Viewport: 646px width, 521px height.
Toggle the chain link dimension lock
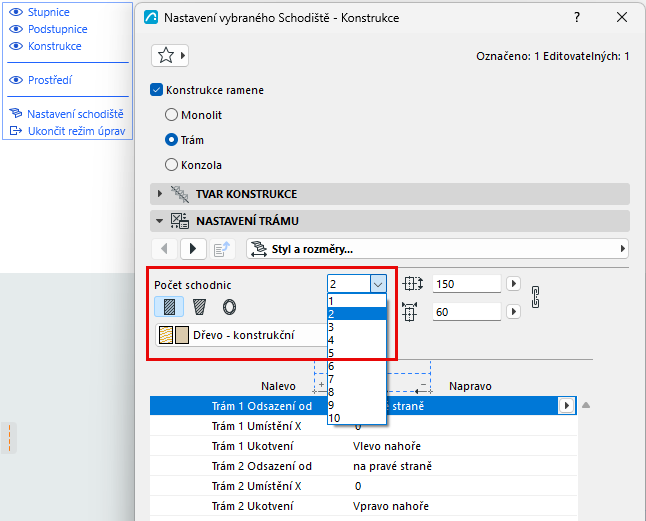click(536, 297)
